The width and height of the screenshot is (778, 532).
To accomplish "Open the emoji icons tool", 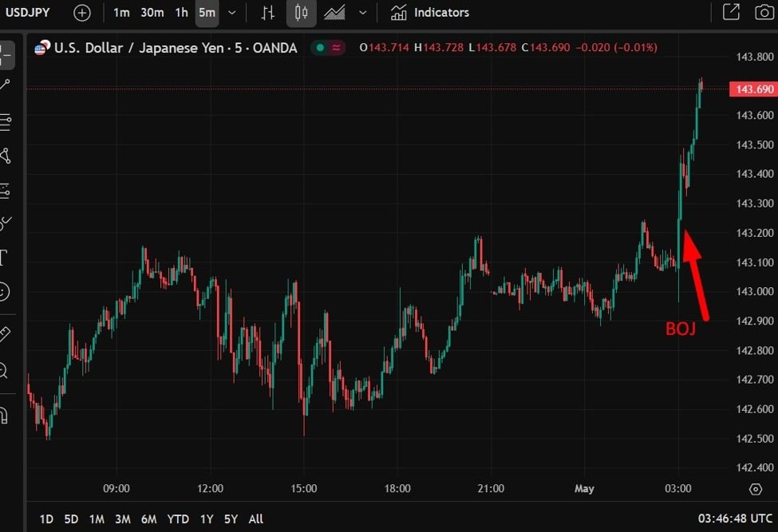I will coord(4,292).
